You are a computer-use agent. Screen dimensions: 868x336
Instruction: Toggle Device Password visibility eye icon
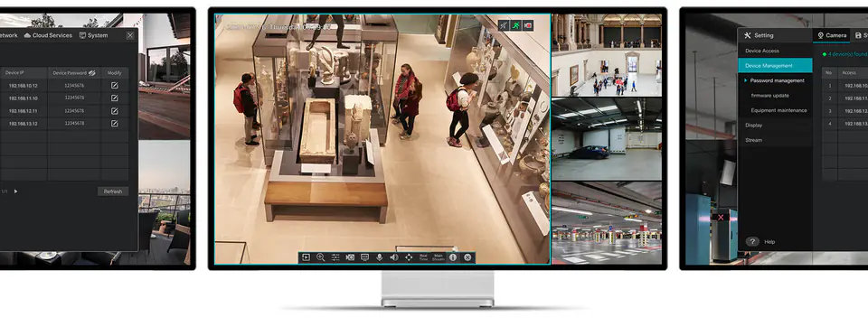coord(92,73)
